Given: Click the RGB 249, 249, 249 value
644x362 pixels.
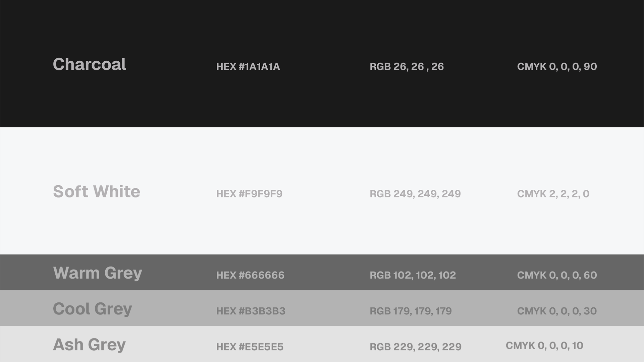Looking at the screenshot, I should click(415, 194).
